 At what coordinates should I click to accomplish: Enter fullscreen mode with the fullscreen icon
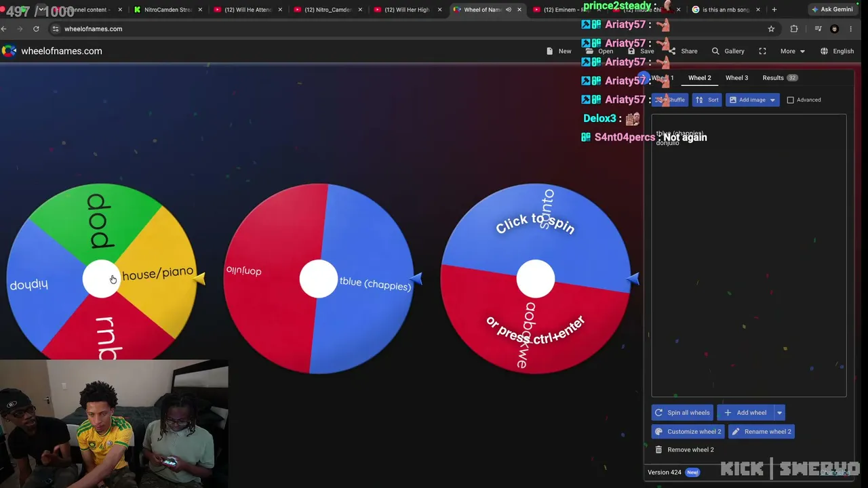point(762,52)
